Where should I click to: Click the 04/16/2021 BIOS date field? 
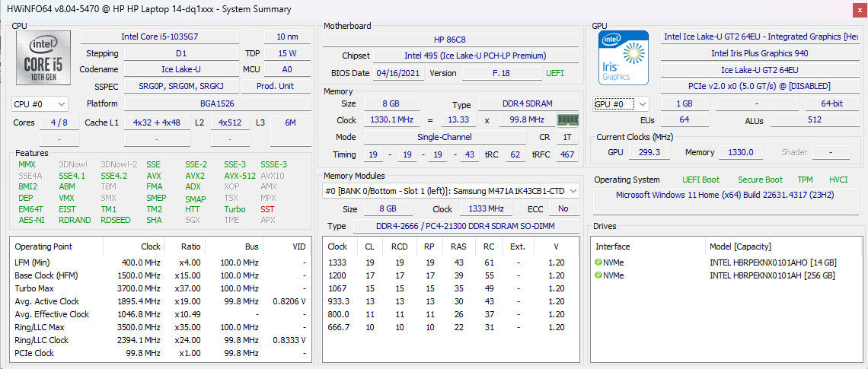pyautogui.click(x=398, y=73)
